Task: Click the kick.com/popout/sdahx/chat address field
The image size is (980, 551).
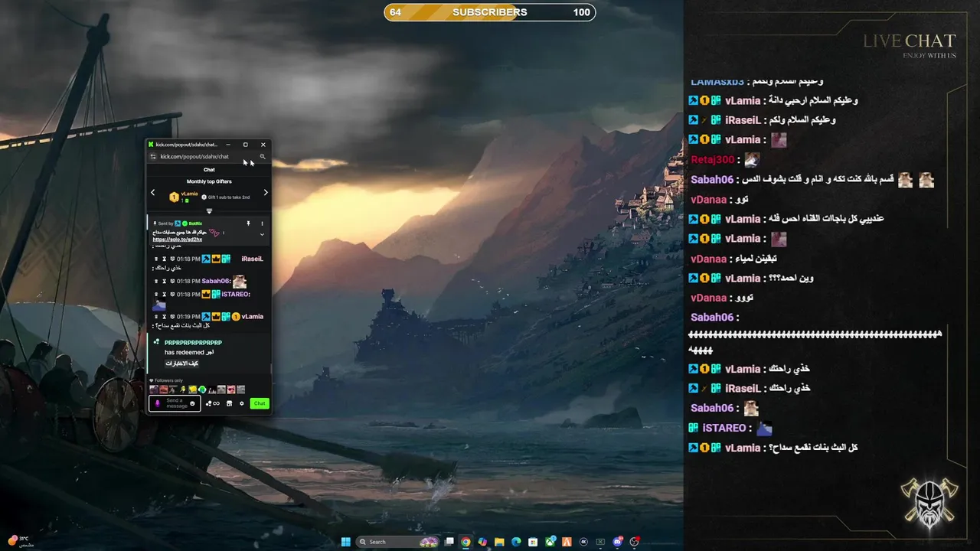Action: click(x=194, y=157)
